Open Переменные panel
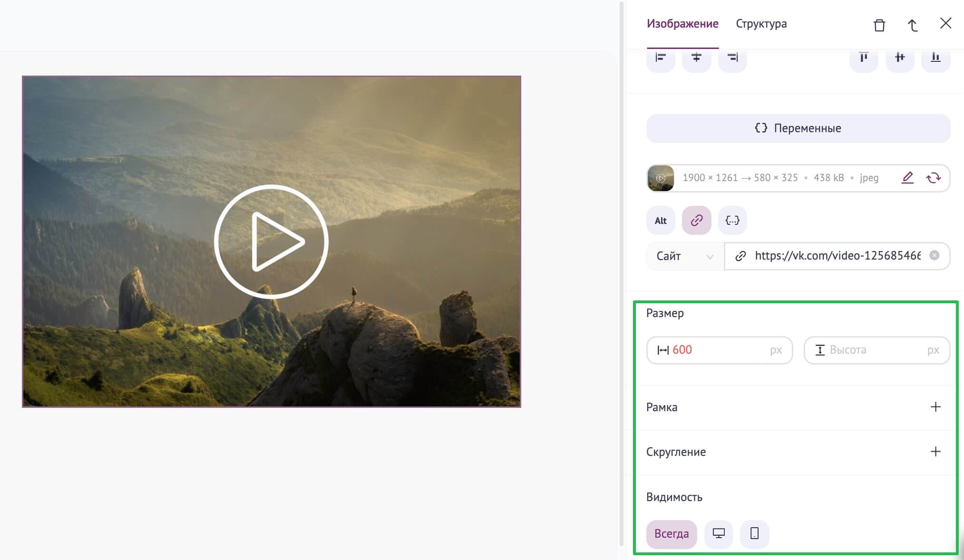Screen dimensions: 964x560 798,127
